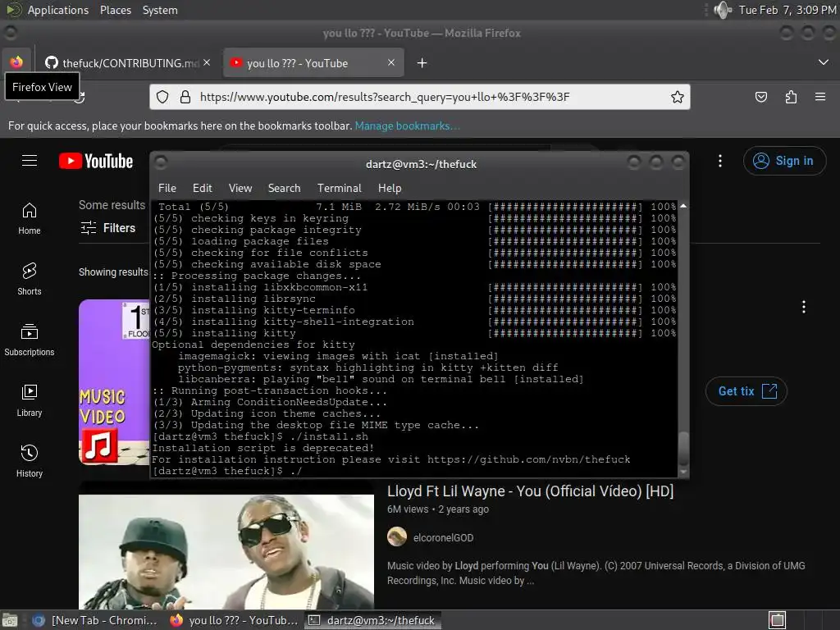Open Firefox application menu
Viewport: 840px width, 630px height.
point(820,97)
